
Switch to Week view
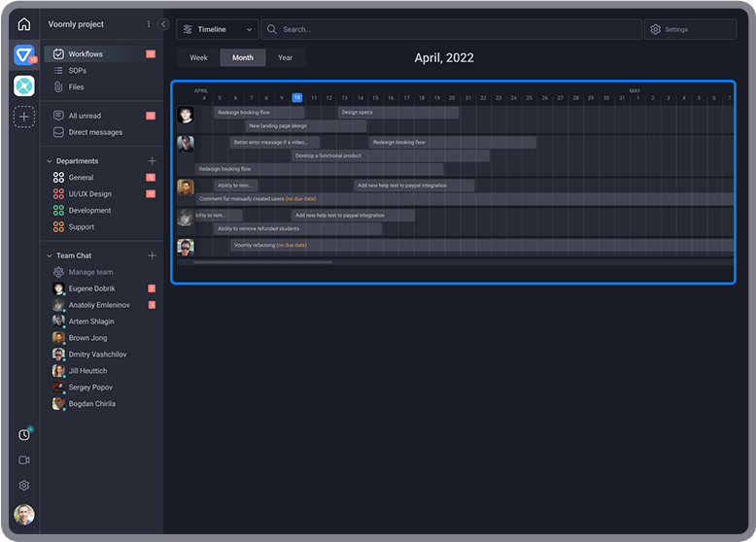(x=198, y=57)
